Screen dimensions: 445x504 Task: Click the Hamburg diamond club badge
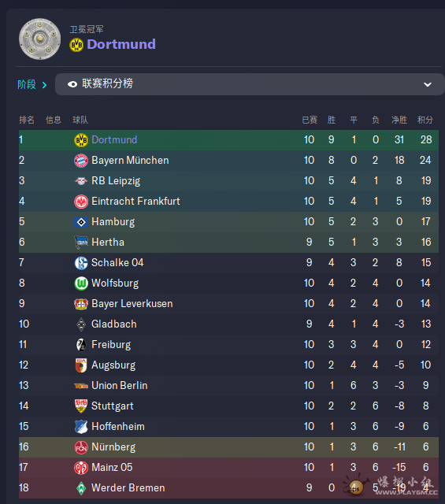[81, 222]
